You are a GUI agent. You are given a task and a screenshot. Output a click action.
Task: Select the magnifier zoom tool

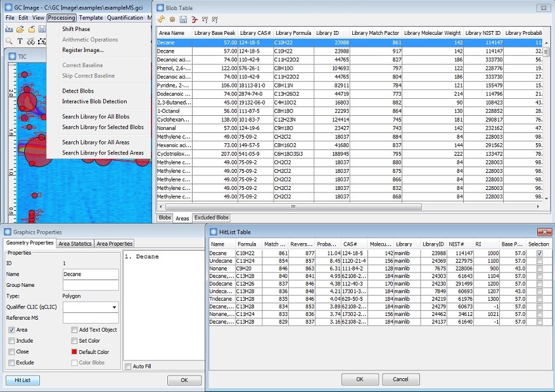[x=9, y=41]
